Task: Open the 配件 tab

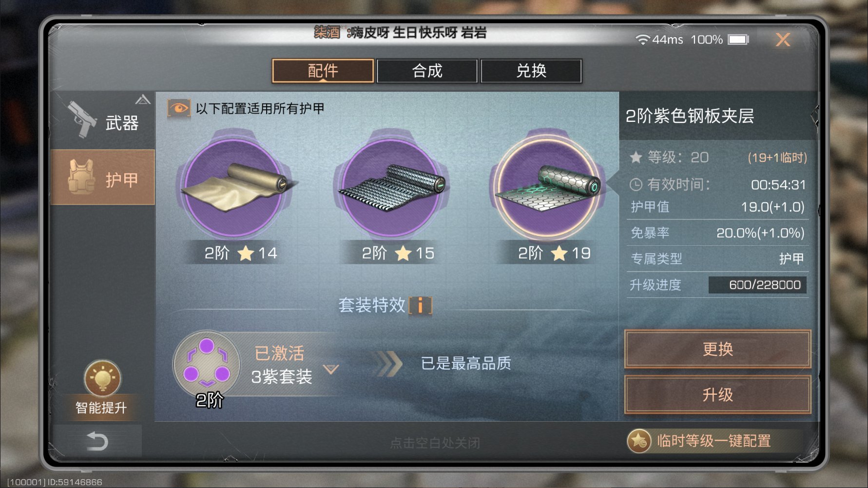Action: point(323,71)
